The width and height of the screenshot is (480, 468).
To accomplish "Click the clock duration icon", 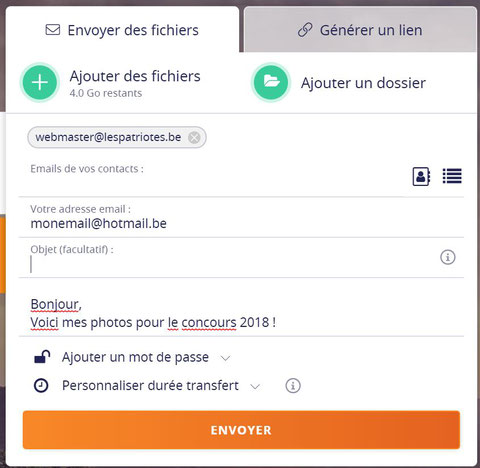I will (x=41, y=386).
